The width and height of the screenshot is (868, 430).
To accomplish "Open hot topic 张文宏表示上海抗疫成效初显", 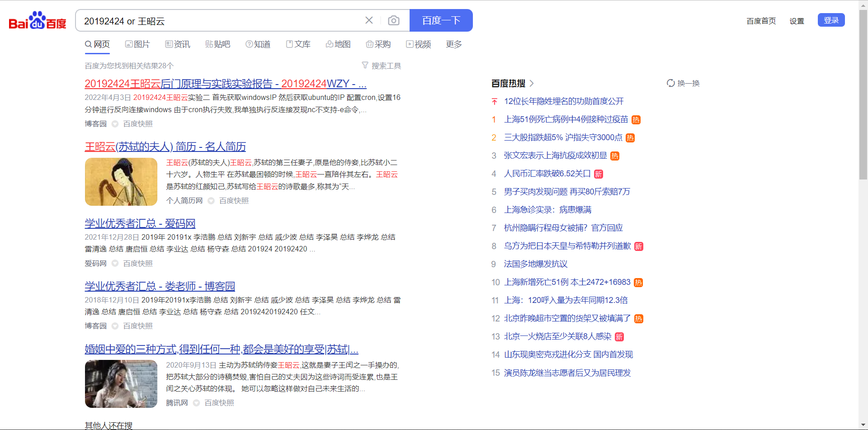I will click(556, 156).
